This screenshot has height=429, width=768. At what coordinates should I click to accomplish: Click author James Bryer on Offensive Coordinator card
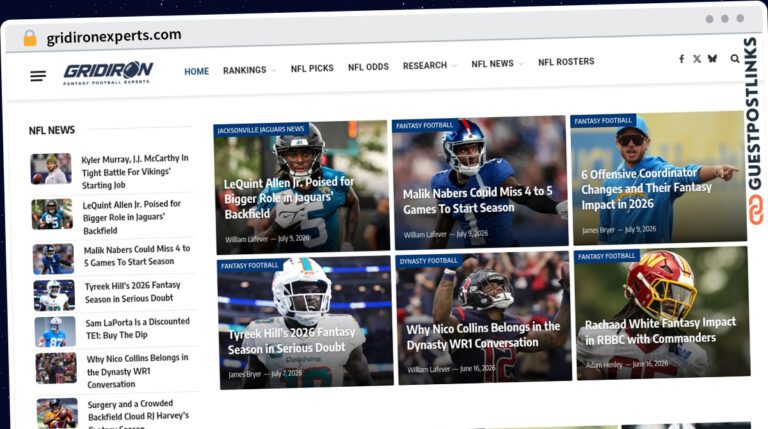click(x=600, y=230)
